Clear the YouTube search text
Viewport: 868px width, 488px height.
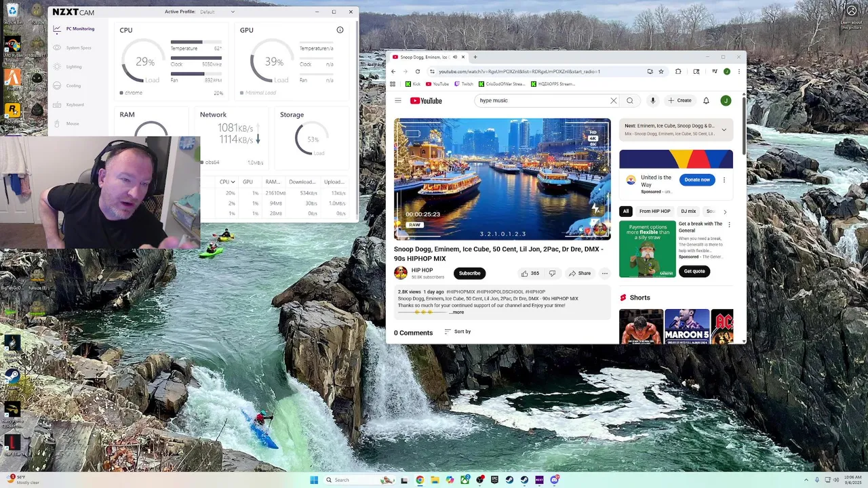coord(614,100)
